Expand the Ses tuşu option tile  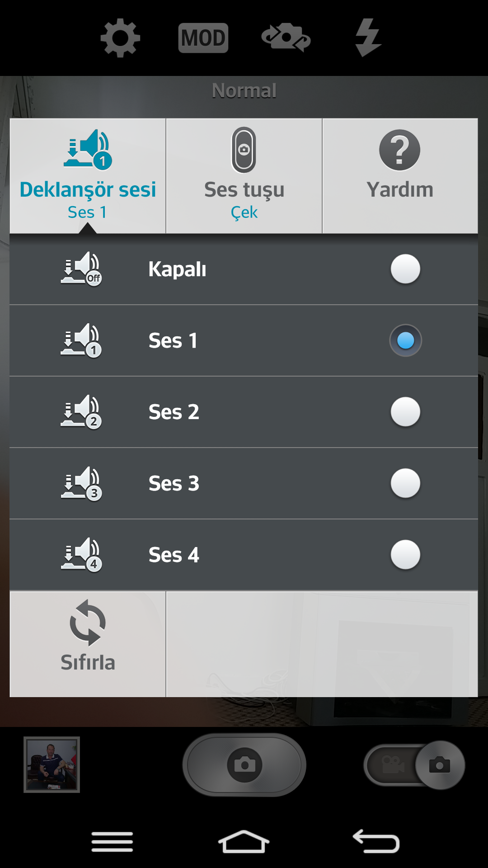pos(244,176)
